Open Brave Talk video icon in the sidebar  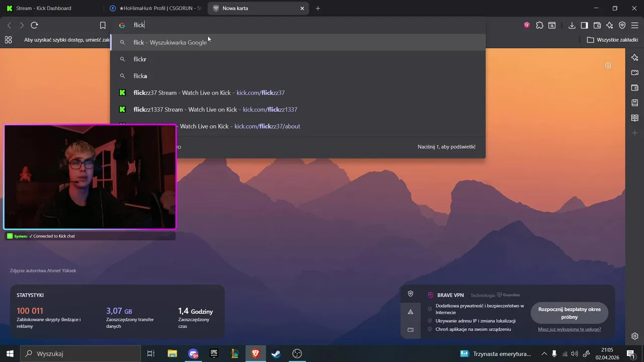pyautogui.click(x=635, y=72)
